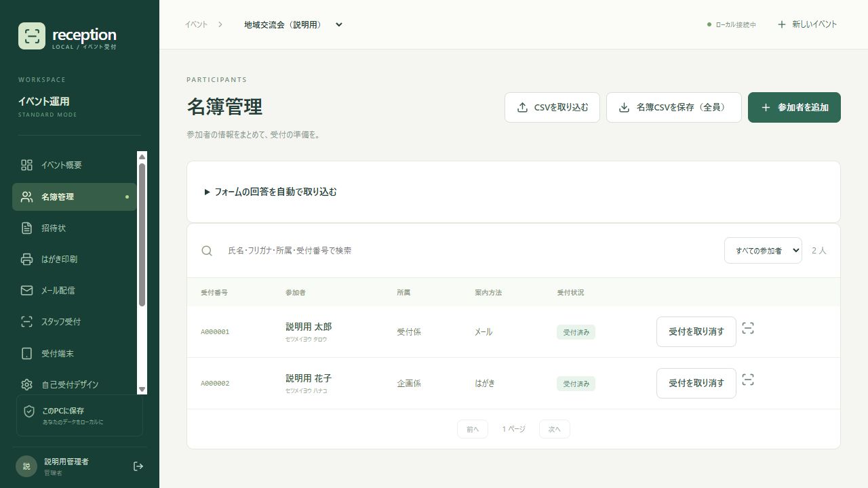Go to はがき印刷
Viewport: 868px width, 488px height.
pyautogui.click(x=75, y=259)
